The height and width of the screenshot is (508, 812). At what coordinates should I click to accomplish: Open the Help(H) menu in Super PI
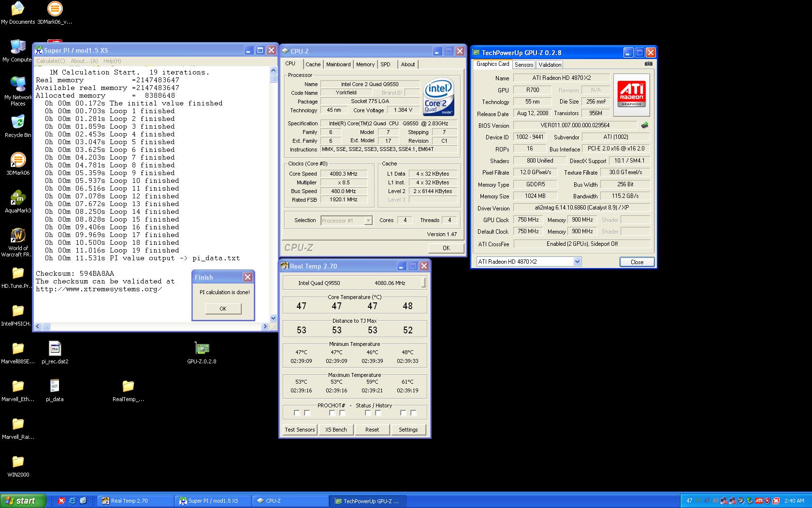112,61
